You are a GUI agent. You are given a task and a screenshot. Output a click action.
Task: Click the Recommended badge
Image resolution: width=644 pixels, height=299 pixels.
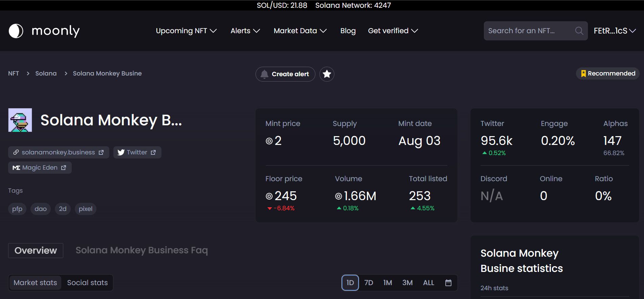point(608,73)
